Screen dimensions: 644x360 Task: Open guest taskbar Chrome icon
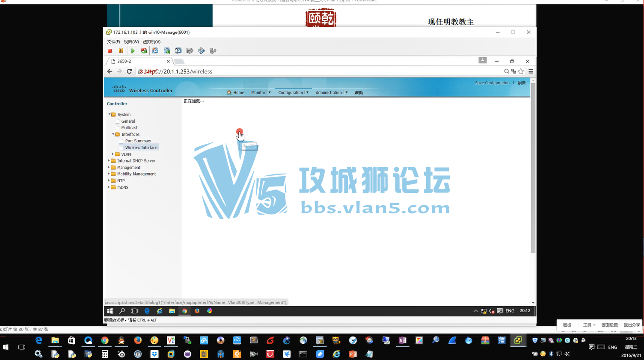point(184,311)
